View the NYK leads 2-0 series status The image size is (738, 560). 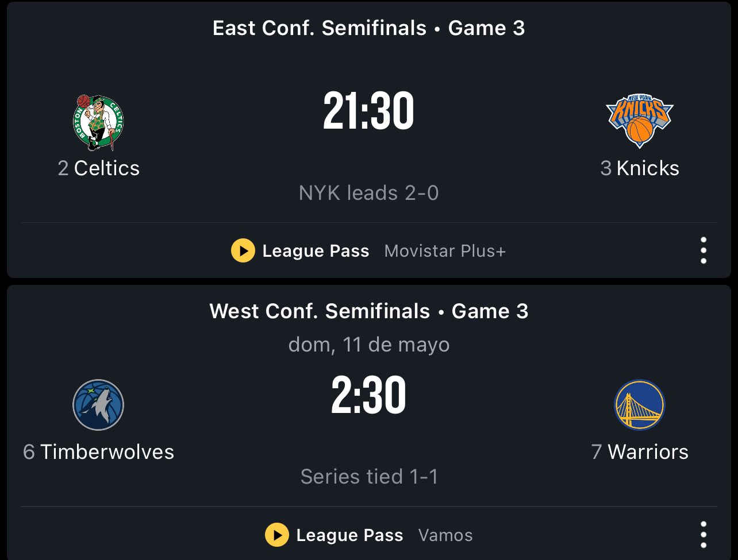(x=368, y=193)
